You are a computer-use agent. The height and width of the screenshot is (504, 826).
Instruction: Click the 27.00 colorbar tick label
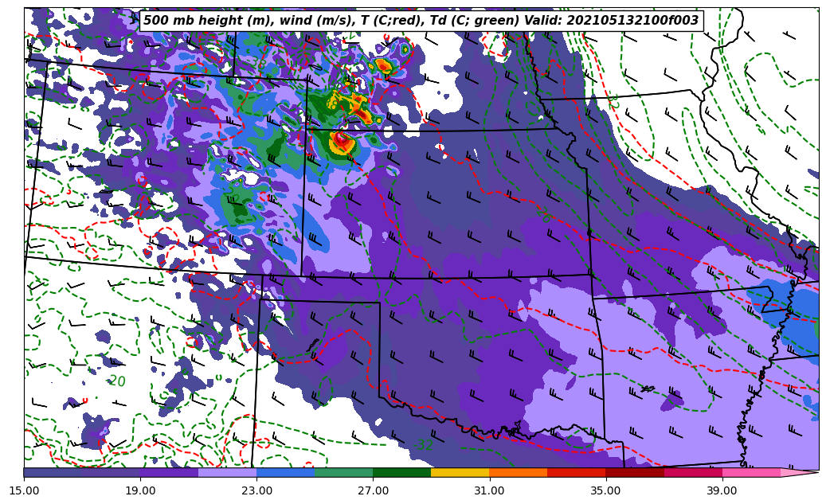(373, 490)
